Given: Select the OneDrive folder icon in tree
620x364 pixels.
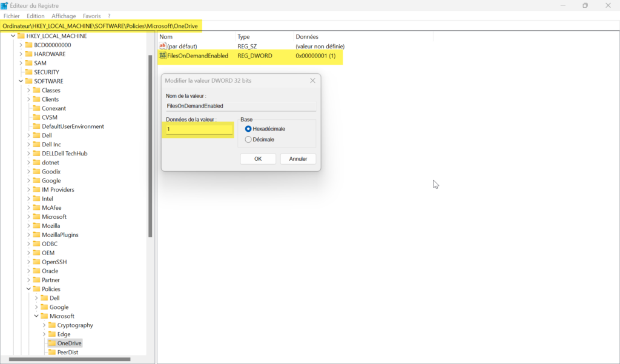Looking at the screenshot, I should point(51,343).
